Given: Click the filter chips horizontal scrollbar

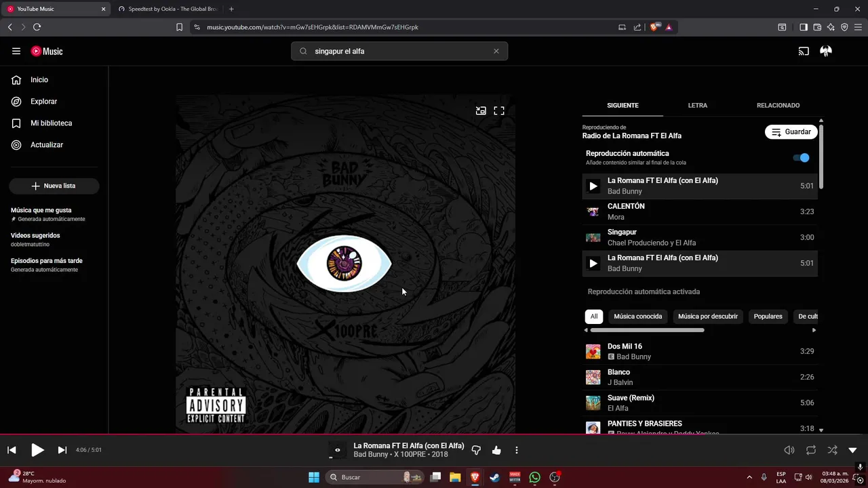Looking at the screenshot, I should point(648,330).
